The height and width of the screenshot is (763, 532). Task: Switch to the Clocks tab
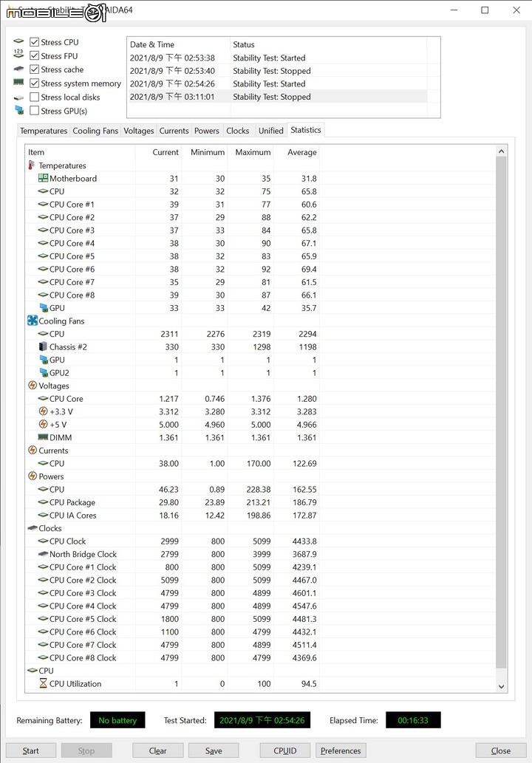(x=237, y=131)
